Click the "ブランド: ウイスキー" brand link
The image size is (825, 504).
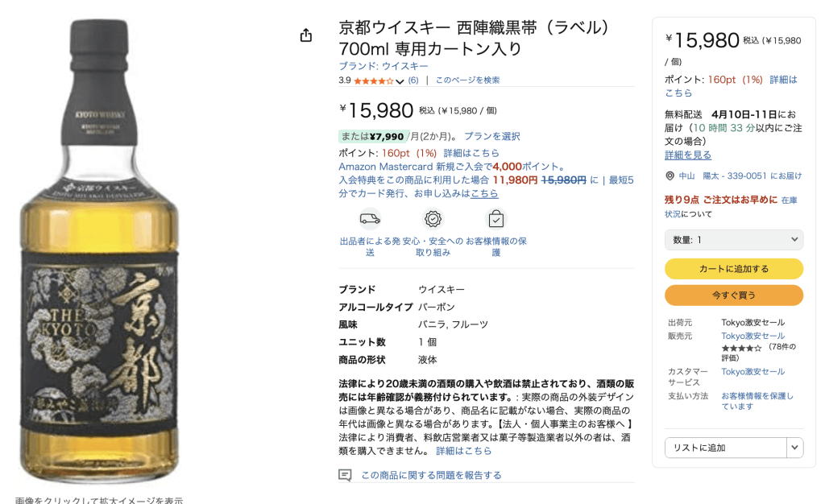[x=383, y=66]
